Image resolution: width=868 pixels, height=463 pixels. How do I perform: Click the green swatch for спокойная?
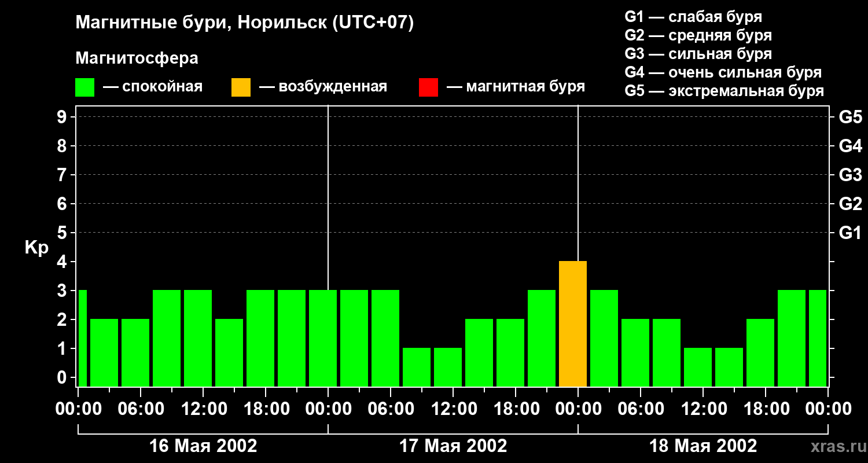click(x=84, y=87)
